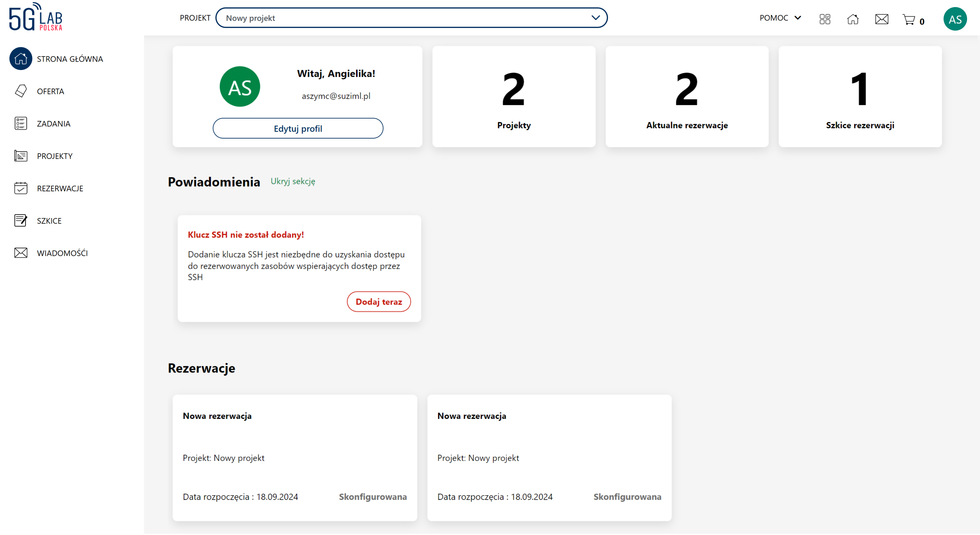Click the Zadania checklist icon in sidebar

point(21,123)
